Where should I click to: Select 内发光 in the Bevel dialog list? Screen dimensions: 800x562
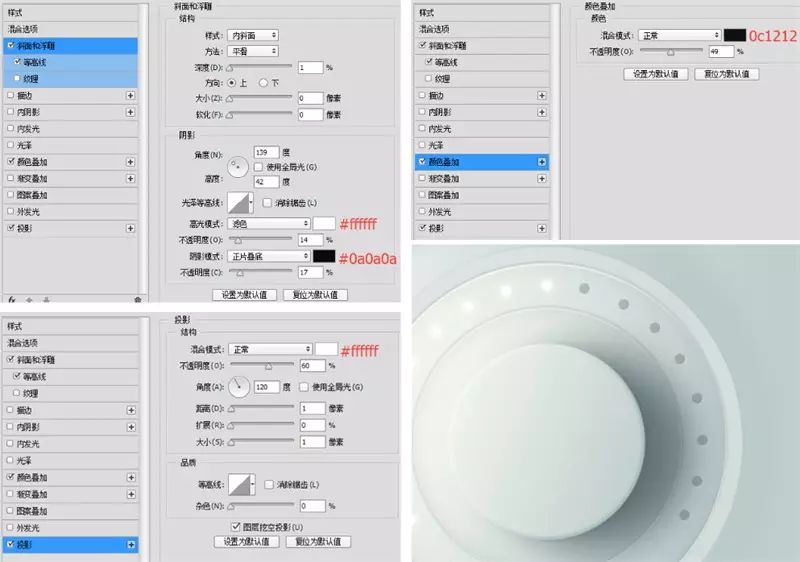click(x=70, y=129)
